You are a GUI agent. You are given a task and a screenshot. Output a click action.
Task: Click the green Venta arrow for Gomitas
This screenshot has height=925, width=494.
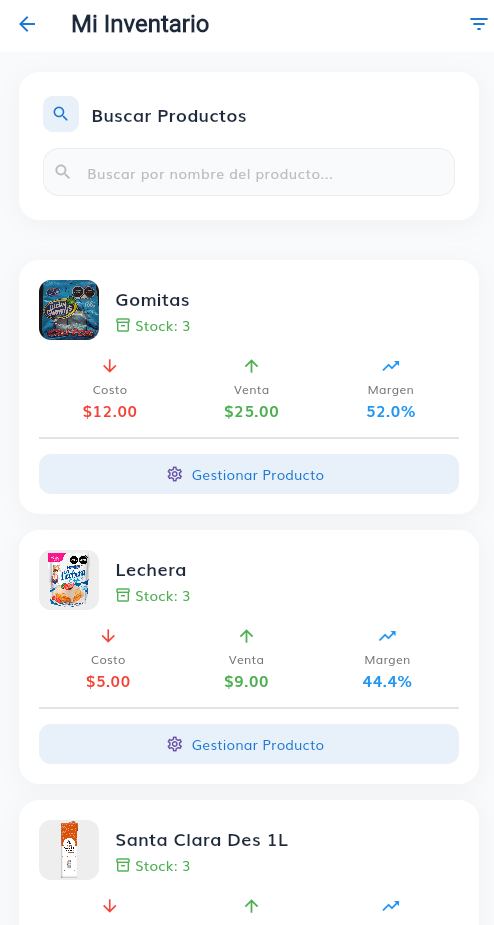[x=251, y=366]
